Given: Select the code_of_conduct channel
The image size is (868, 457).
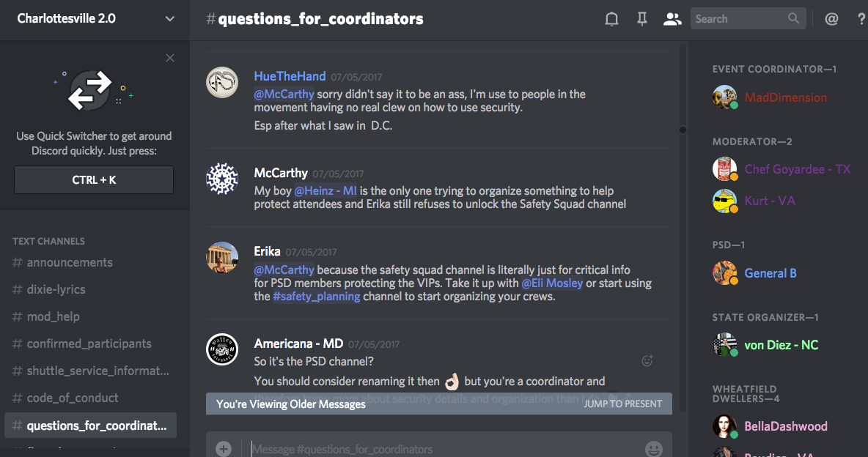Looking at the screenshot, I should coord(72,398).
